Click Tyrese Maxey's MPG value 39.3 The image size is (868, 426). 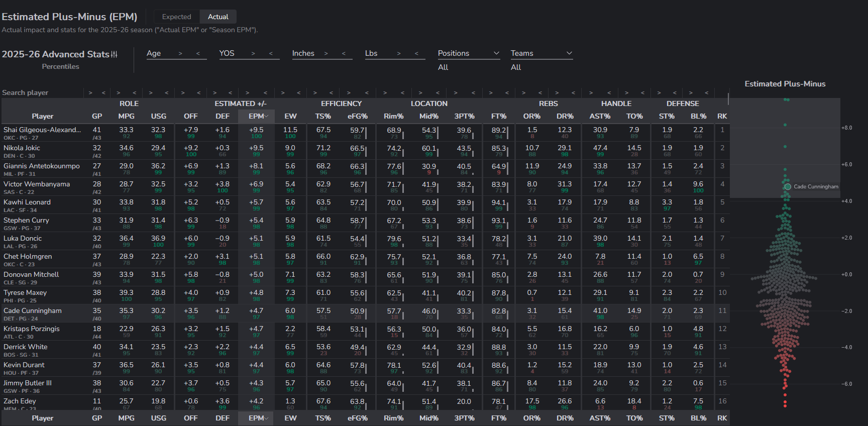click(x=126, y=292)
